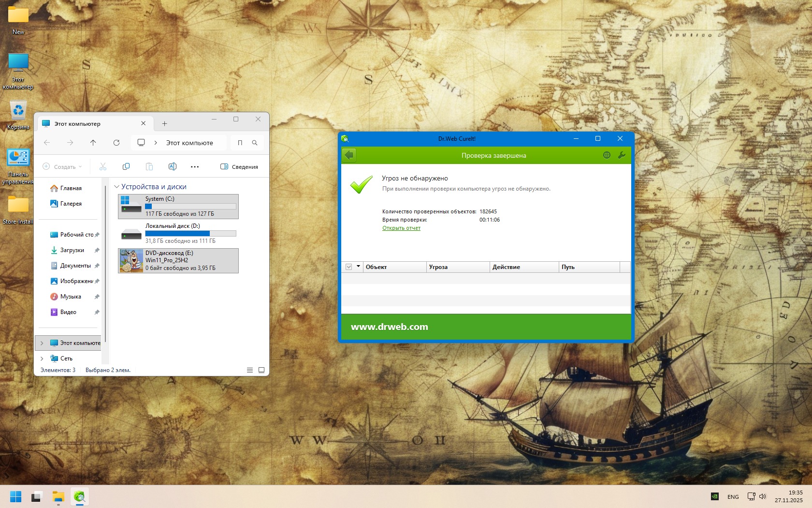Click the Rename icon in Explorer toolbar
The image size is (812, 508).
(x=172, y=166)
